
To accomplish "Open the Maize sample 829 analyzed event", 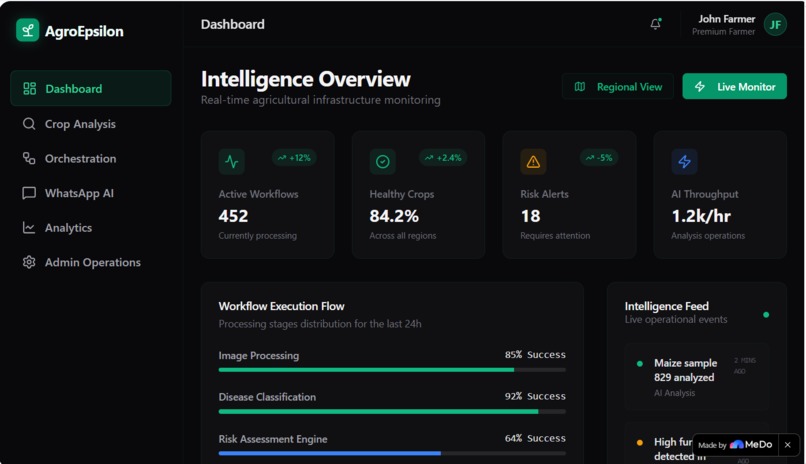I will [697, 377].
